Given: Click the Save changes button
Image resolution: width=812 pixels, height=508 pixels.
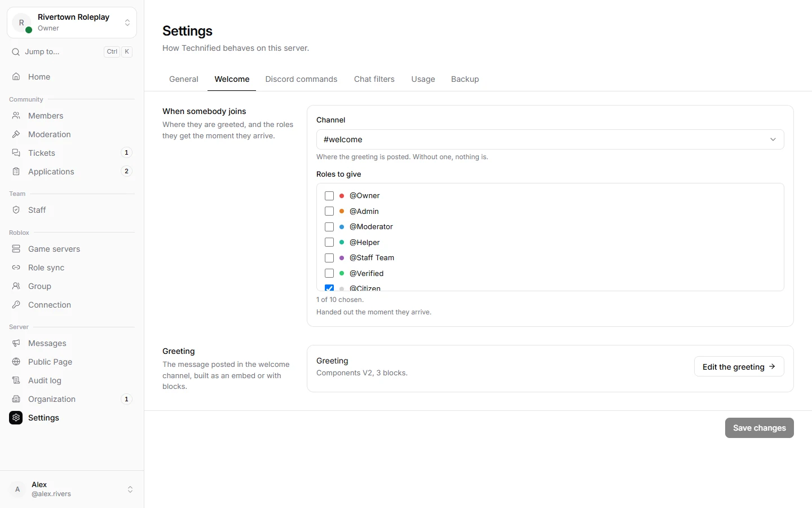Looking at the screenshot, I should point(759,428).
